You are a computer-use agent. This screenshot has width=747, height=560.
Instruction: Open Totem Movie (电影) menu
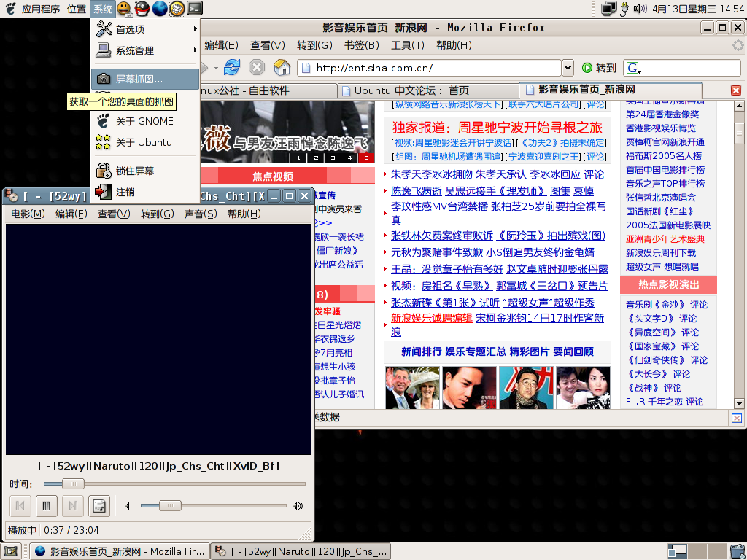coord(28,214)
